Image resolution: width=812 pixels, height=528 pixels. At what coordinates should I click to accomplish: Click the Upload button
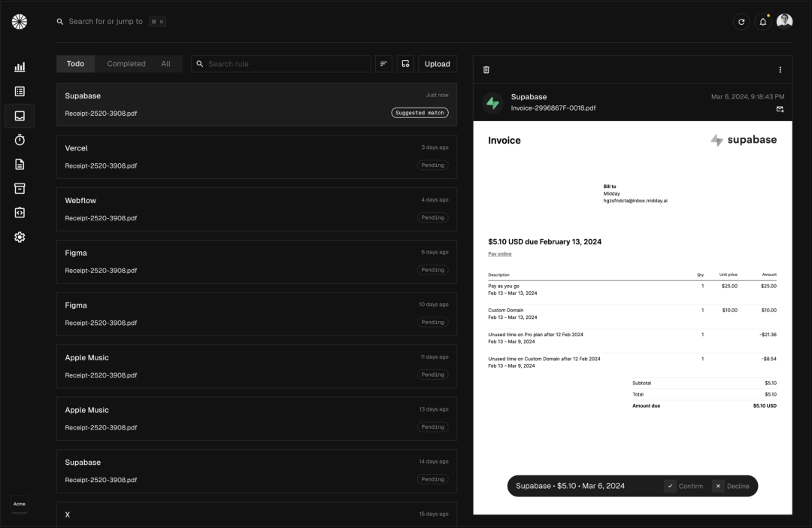click(x=437, y=63)
